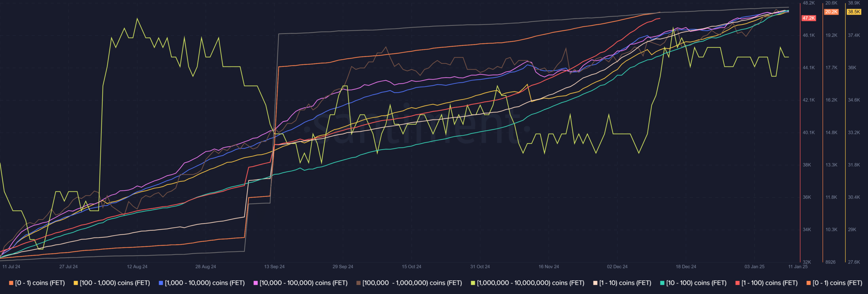Viewport: 868px width, 294px height.
Task: Select the 31 Oct 24 date label
Action: coord(480,267)
